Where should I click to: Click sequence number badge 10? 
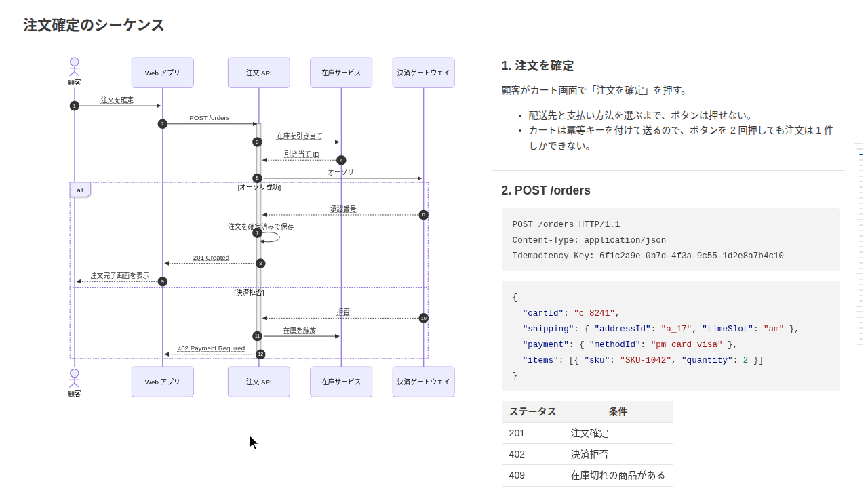point(423,318)
